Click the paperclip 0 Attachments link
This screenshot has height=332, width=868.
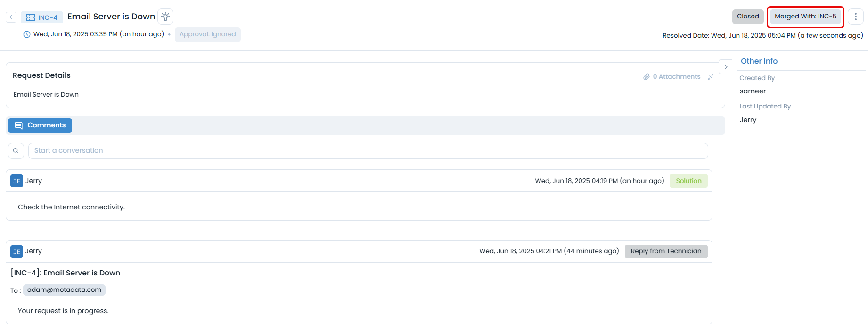click(x=672, y=77)
